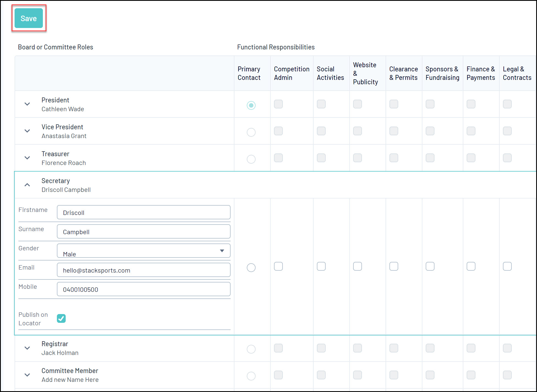Viewport: 537px width, 392px height.
Task: Expand the Vice President row
Action: (27, 131)
